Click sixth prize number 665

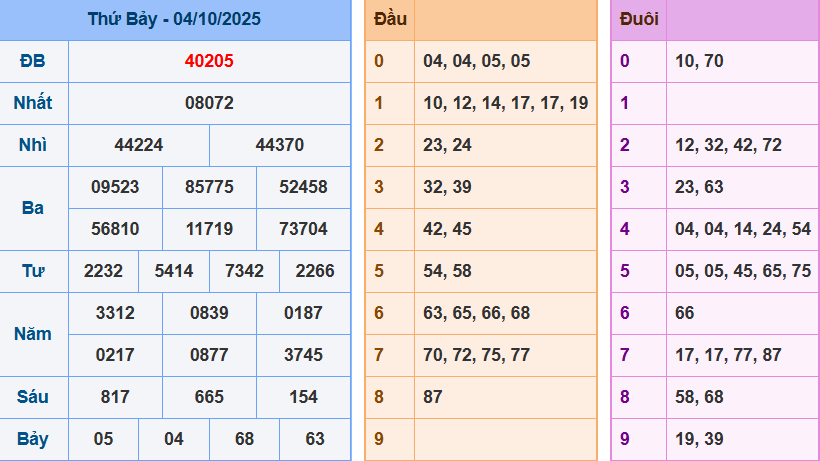pos(209,397)
